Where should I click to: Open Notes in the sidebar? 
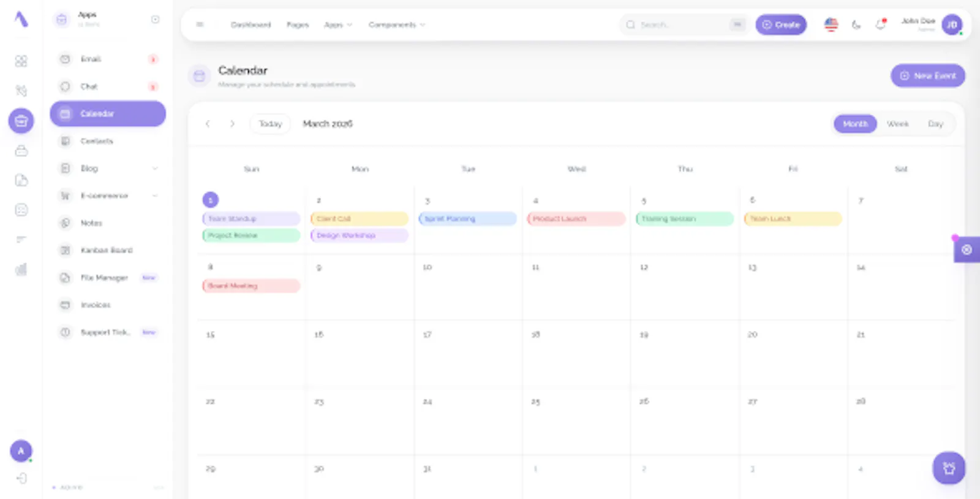click(x=108, y=223)
